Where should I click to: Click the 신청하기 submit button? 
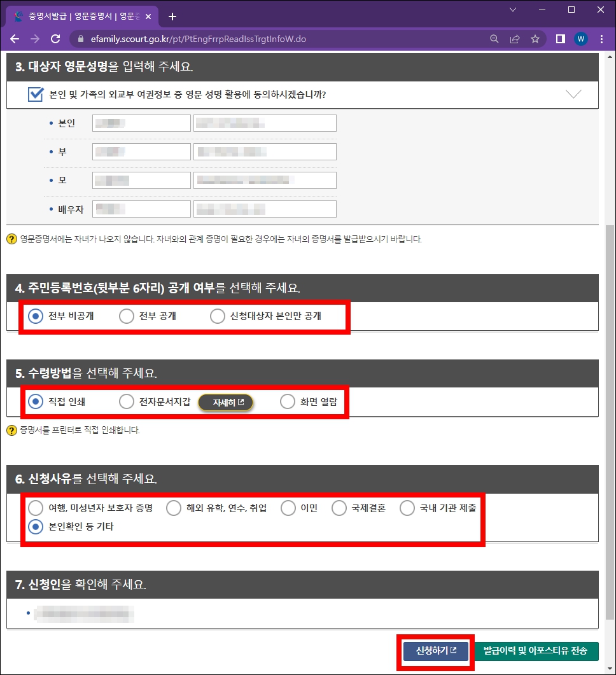point(435,651)
